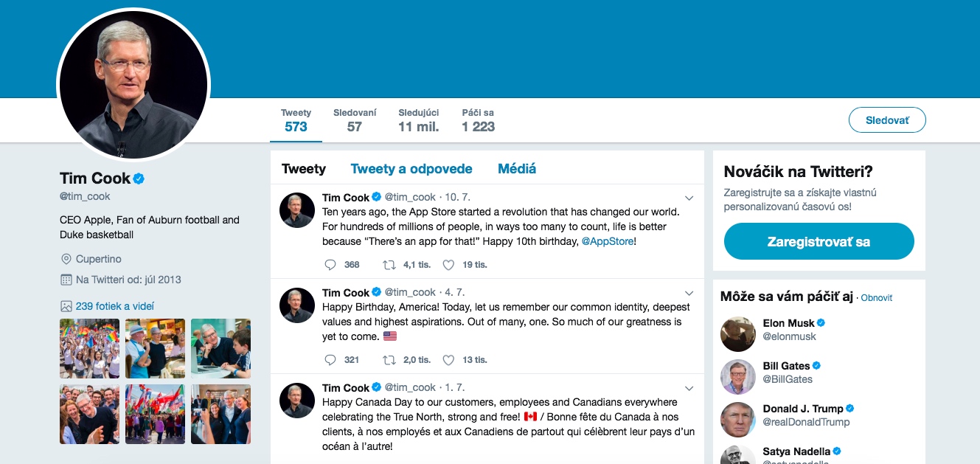Retweet the Happy Birthday America tweet
The width and height of the screenshot is (980, 464).
click(x=389, y=360)
